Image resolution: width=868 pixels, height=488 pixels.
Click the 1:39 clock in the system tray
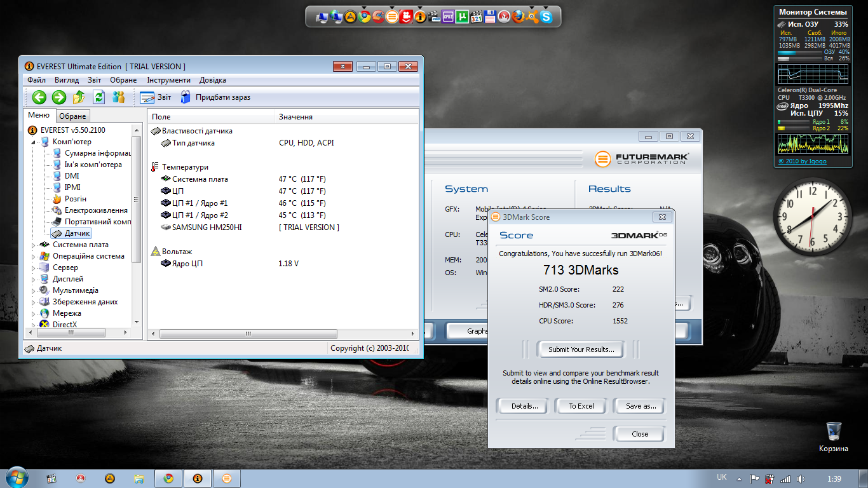[x=835, y=478]
